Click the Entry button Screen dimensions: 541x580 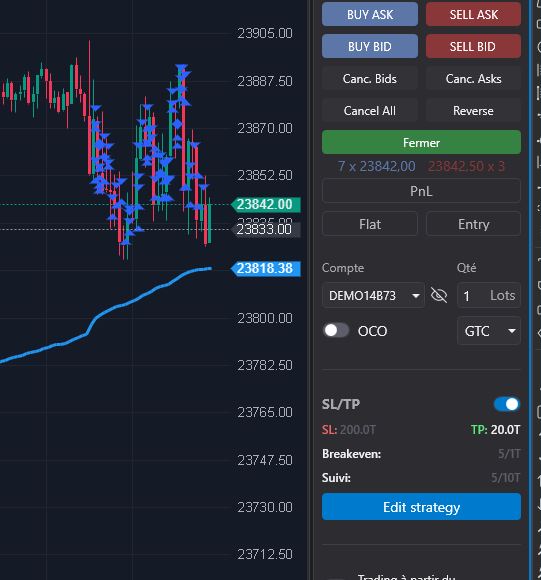[x=473, y=224]
